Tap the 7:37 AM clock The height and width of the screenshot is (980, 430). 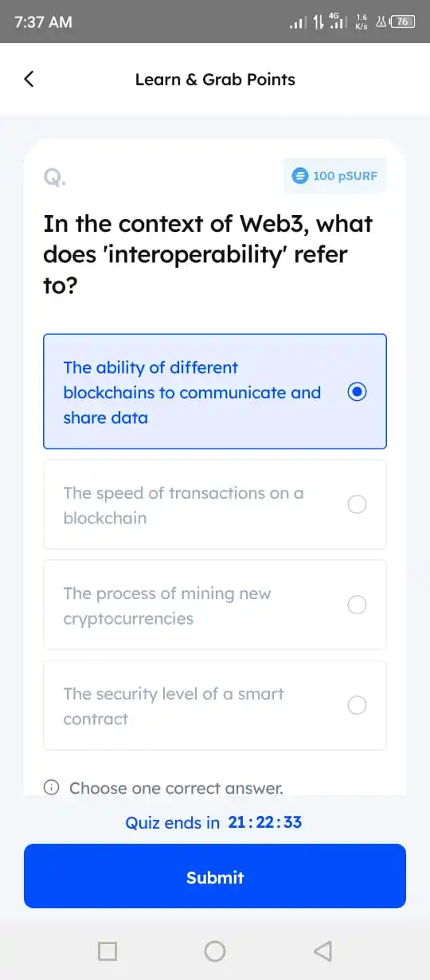click(44, 22)
